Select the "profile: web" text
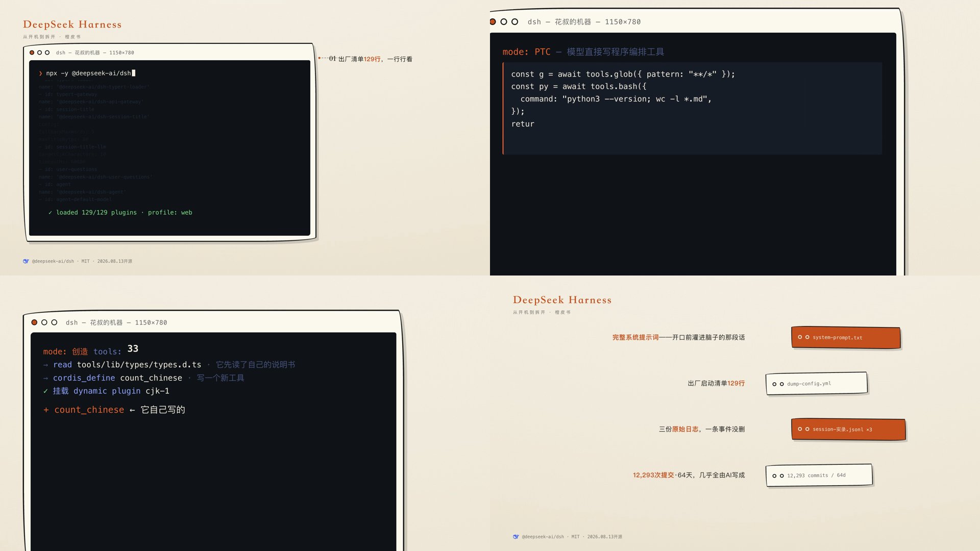 click(x=170, y=213)
